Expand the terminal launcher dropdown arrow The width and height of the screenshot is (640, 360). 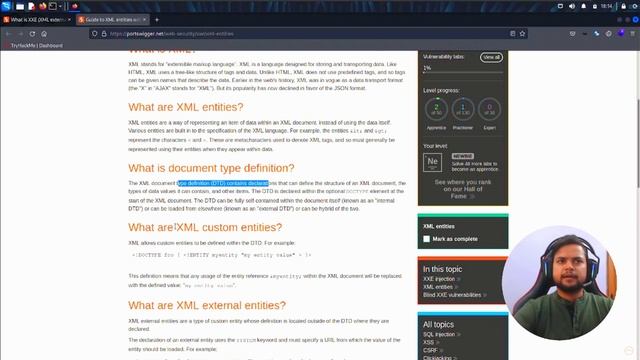click(x=60, y=7)
